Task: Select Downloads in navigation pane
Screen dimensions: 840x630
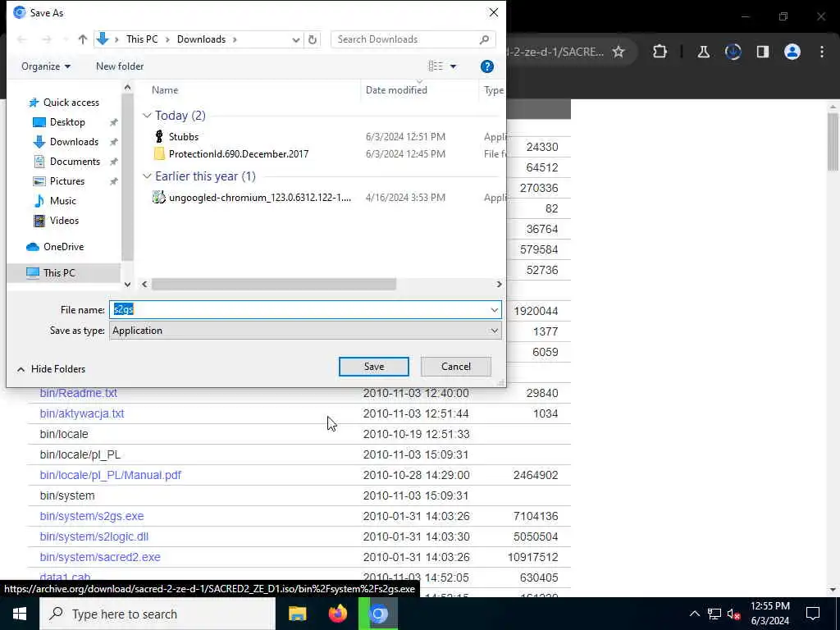Action: pyautogui.click(x=74, y=142)
